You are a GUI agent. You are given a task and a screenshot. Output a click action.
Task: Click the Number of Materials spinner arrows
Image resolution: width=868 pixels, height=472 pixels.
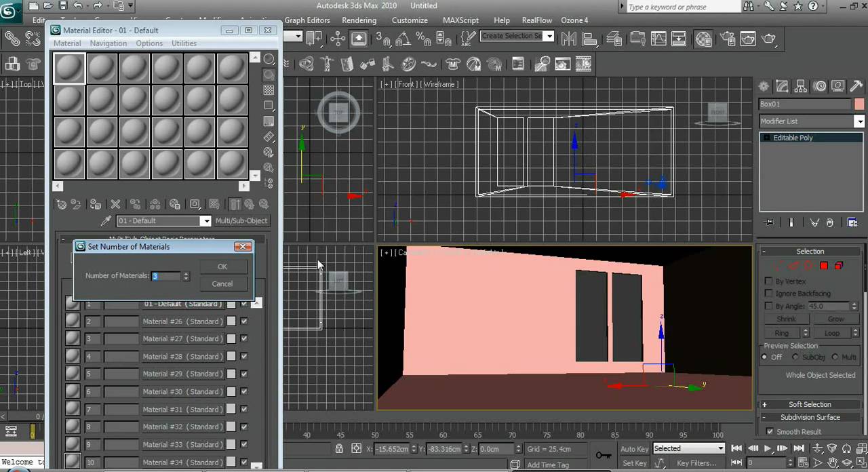pos(186,276)
